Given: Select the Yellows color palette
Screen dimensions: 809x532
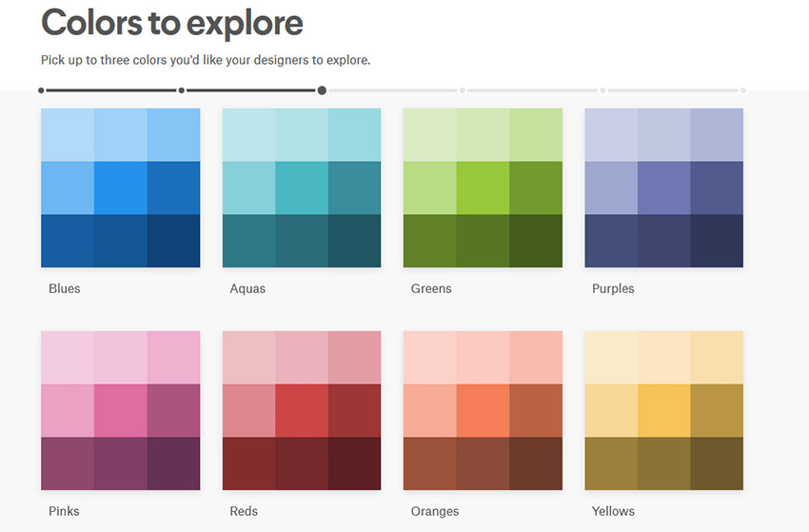Looking at the screenshot, I should (x=664, y=411).
